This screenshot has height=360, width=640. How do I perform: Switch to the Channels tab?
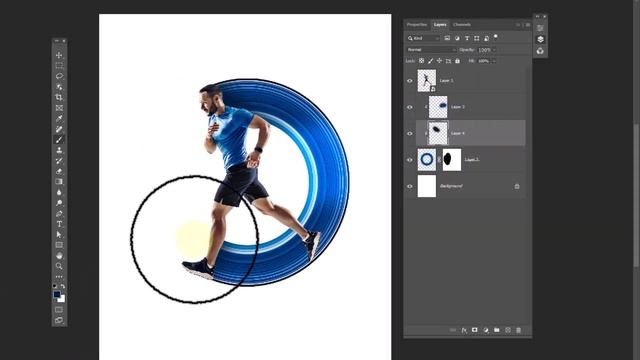(x=462, y=25)
